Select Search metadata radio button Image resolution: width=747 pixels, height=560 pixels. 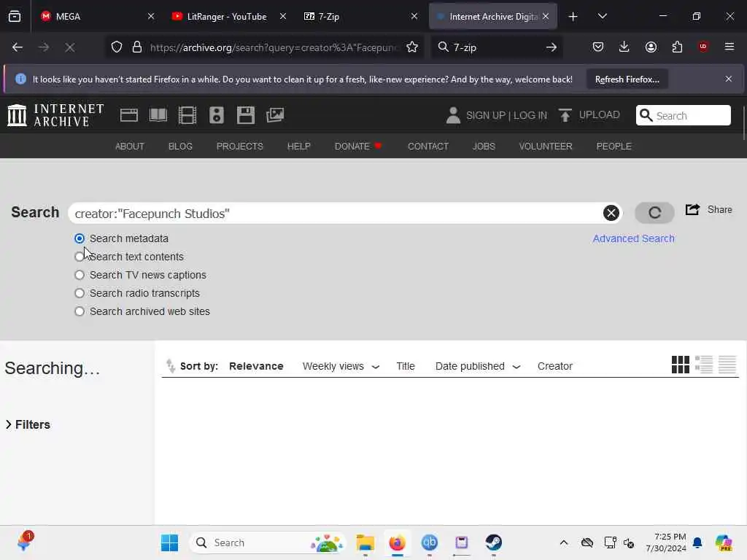pos(80,238)
